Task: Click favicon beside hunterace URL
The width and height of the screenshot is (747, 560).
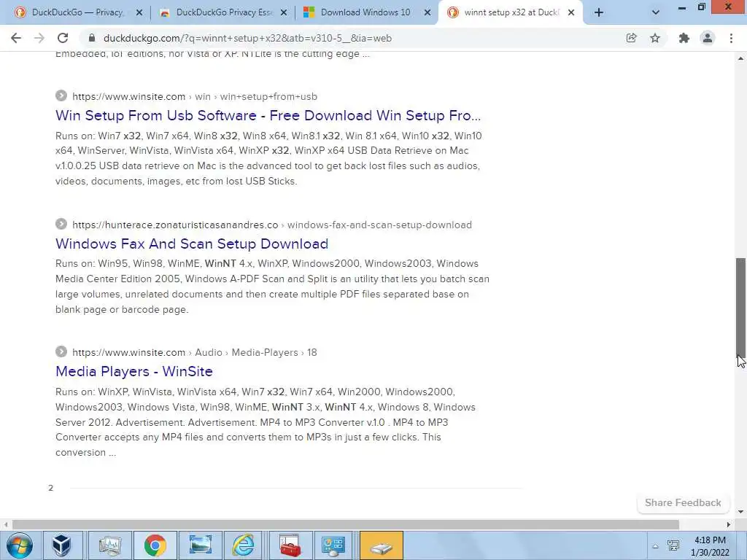Action: pos(61,224)
